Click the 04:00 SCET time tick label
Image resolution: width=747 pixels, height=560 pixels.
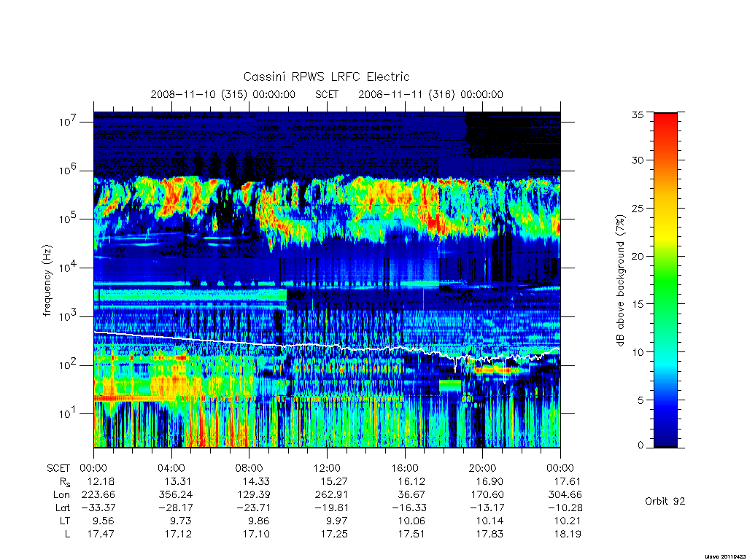171,468
